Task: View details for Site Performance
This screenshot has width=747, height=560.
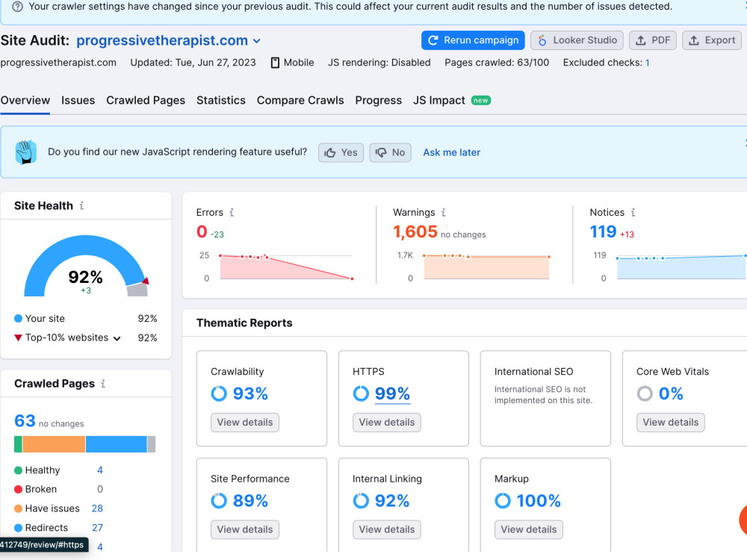Action: pyautogui.click(x=245, y=529)
